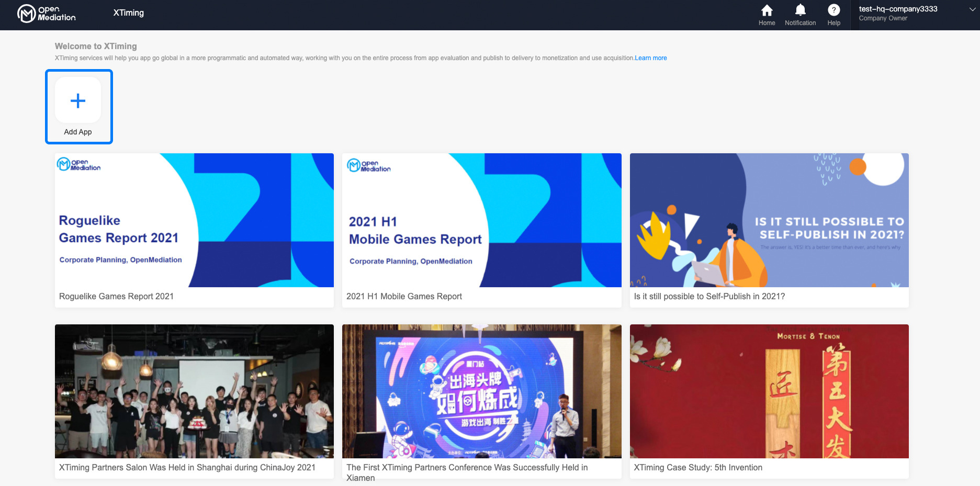Click 'Is it still possible to Self-Publish in 2021?' caption
The image size is (980, 486).
pyautogui.click(x=709, y=297)
